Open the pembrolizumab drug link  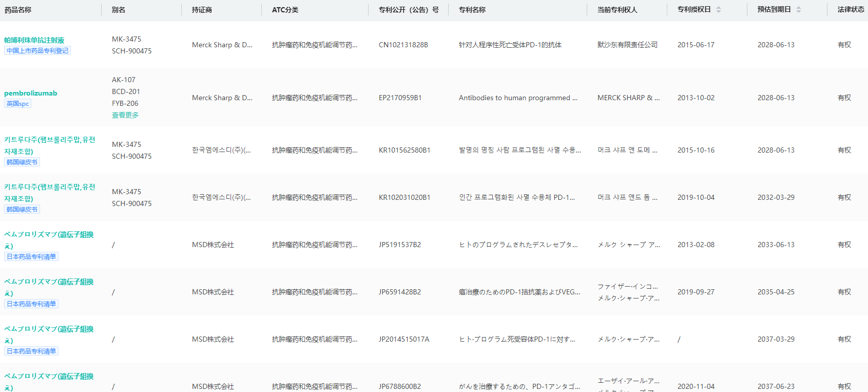[x=31, y=93]
